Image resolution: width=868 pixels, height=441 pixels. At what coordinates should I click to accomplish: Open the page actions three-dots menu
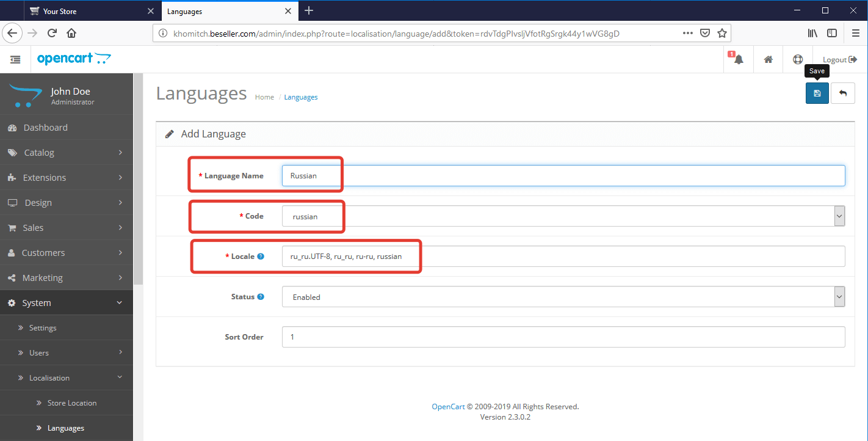pyautogui.click(x=688, y=33)
